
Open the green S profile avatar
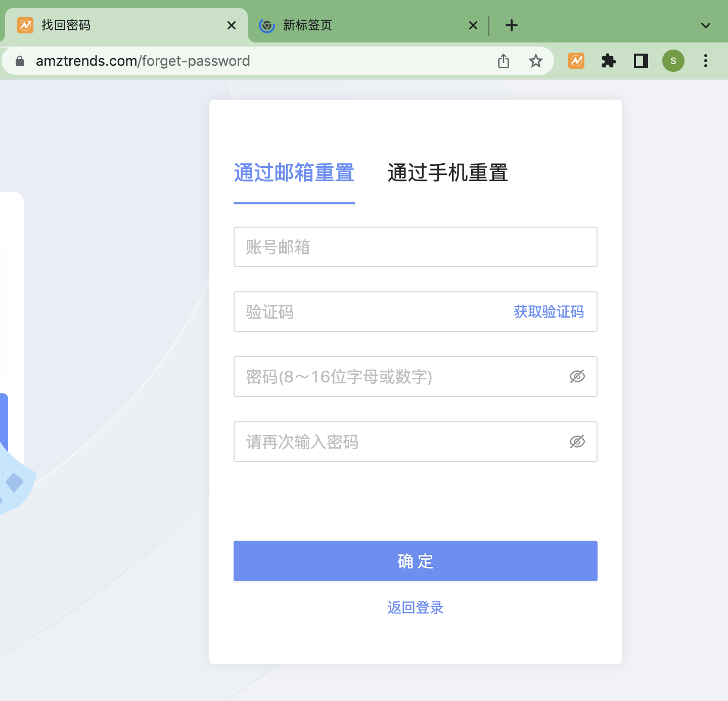coord(673,61)
